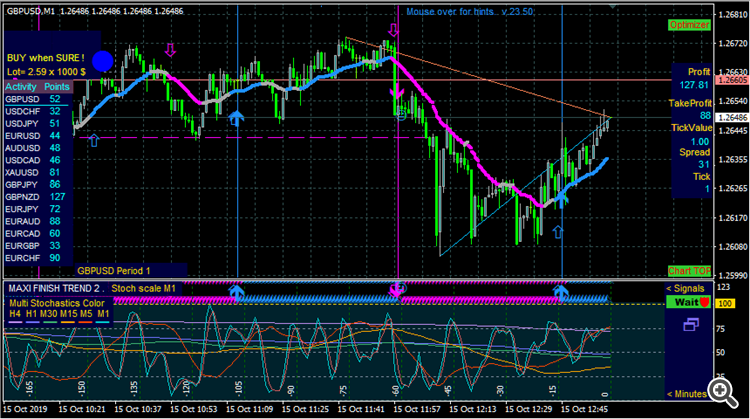
Task: Click the Lot= 2.59 x 1000 $ text
Action: point(46,72)
